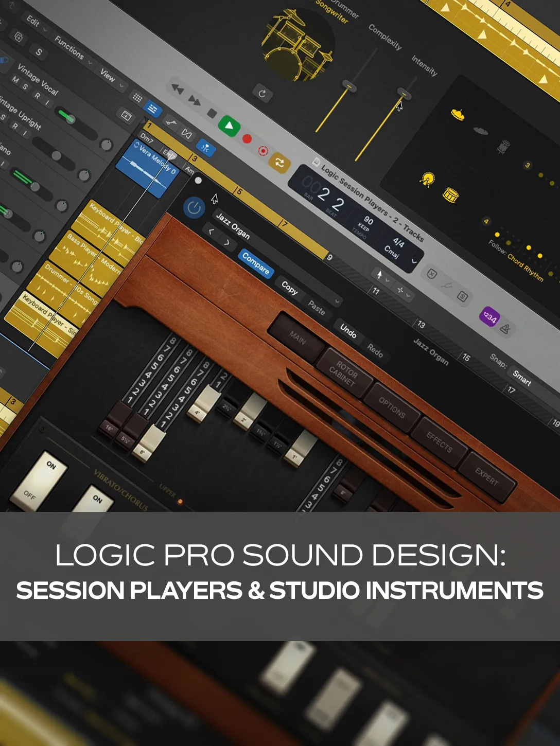The height and width of the screenshot is (746, 560).
Task: Toggle the Jazz Organ plug-in power button
Action: pyautogui.click(x=194, y=208)
